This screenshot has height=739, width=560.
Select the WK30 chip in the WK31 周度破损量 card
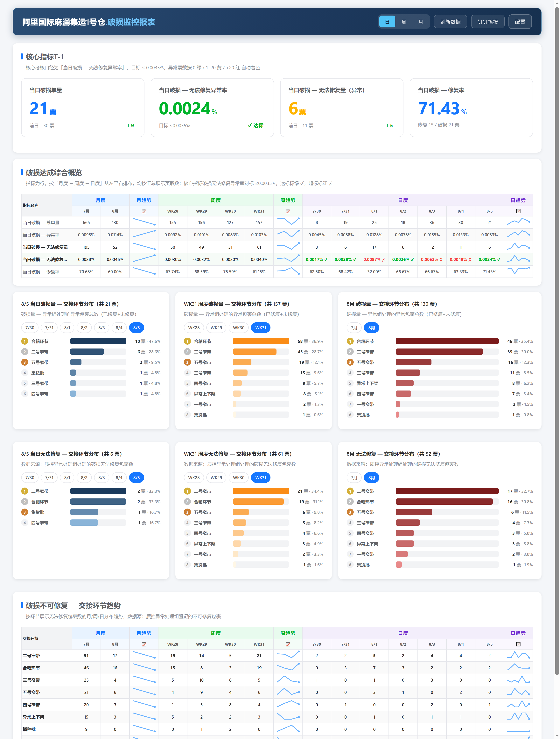point(239,328)
